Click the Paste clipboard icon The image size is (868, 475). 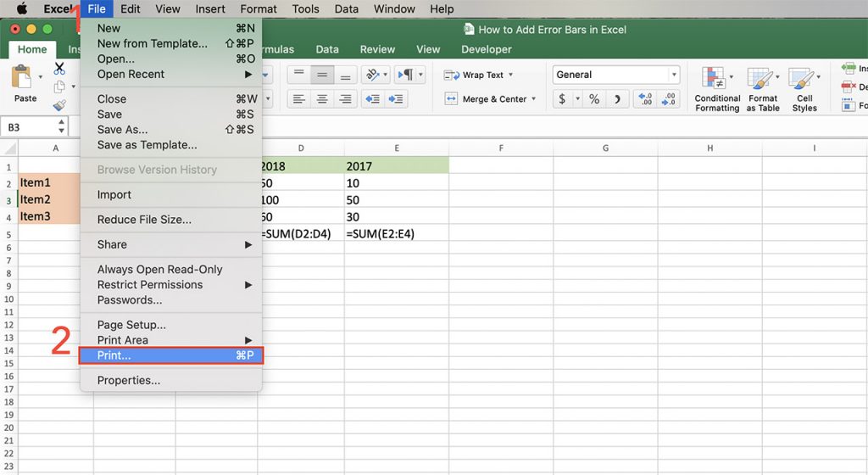click(x=22, y=77)
